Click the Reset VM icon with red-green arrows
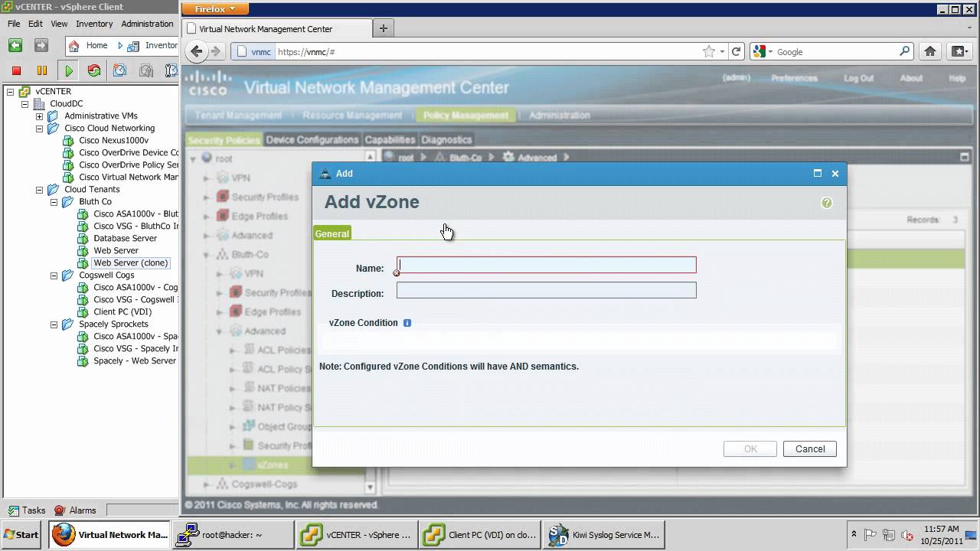Image resolution: width=980 pixels, height=551 pixels. [x=94, y=70]
